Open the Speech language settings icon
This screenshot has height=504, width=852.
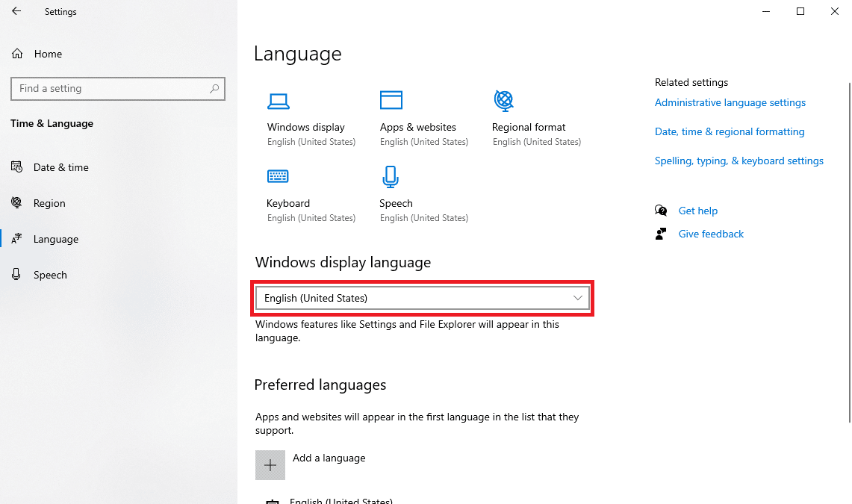(x=391, y=176)
